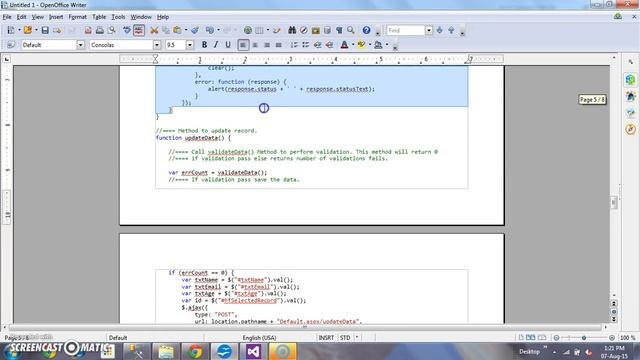Click the Undo icon
640x360 pixels.
tap(210, 30)
